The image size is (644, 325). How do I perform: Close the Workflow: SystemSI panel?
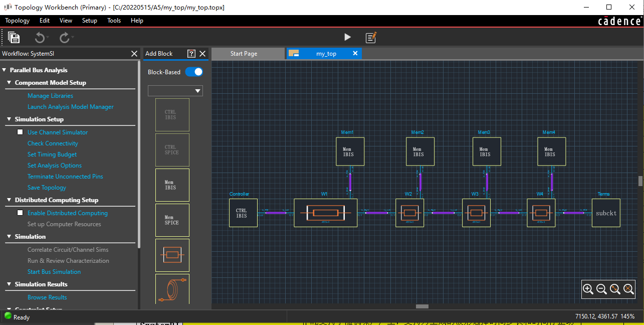pyautogui.click(x=134, y=54)
